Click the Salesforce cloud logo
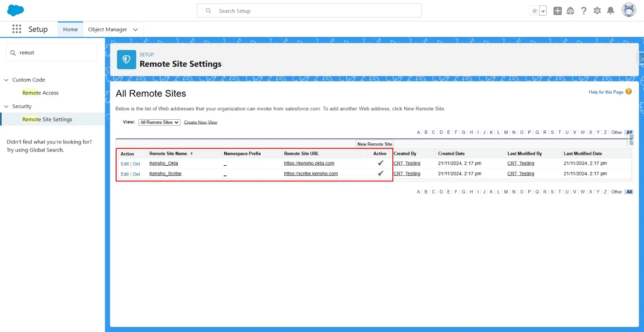 point(16,10)
